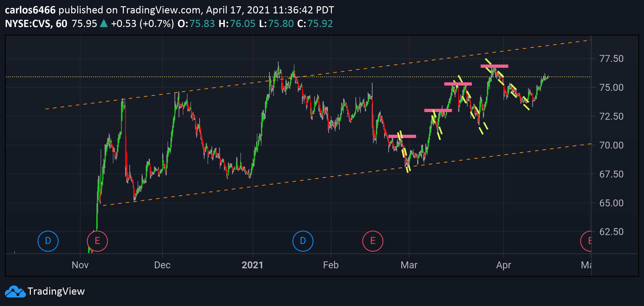Click the Mar time axis label

(x=409, y=265)
